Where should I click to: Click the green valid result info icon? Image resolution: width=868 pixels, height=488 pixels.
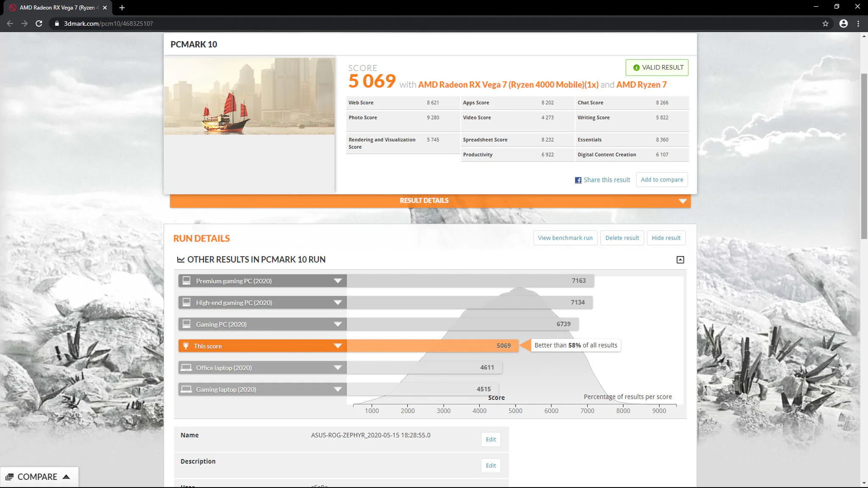pyautogui.click(x=636, y=68)
